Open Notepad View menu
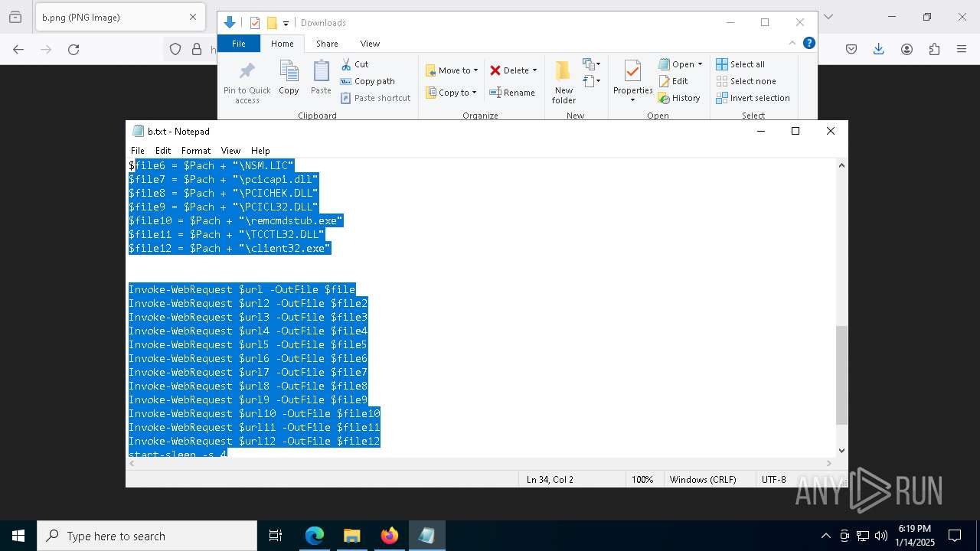Screen dimensions: 980x551 point(230,151)
